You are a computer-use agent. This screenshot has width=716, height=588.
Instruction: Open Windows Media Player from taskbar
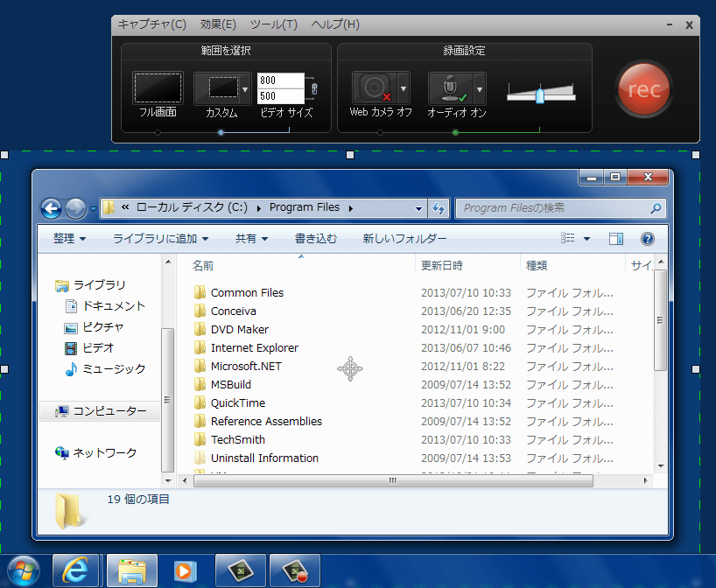(186, 570)
